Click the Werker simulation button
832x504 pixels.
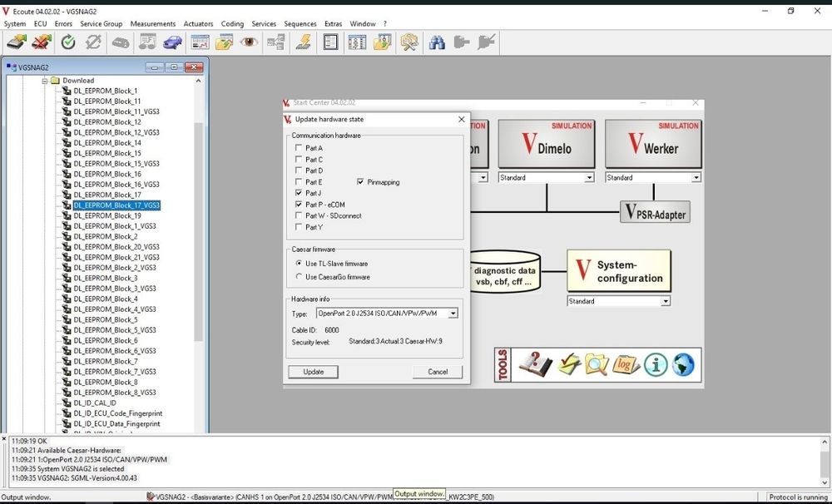(653, 145)
